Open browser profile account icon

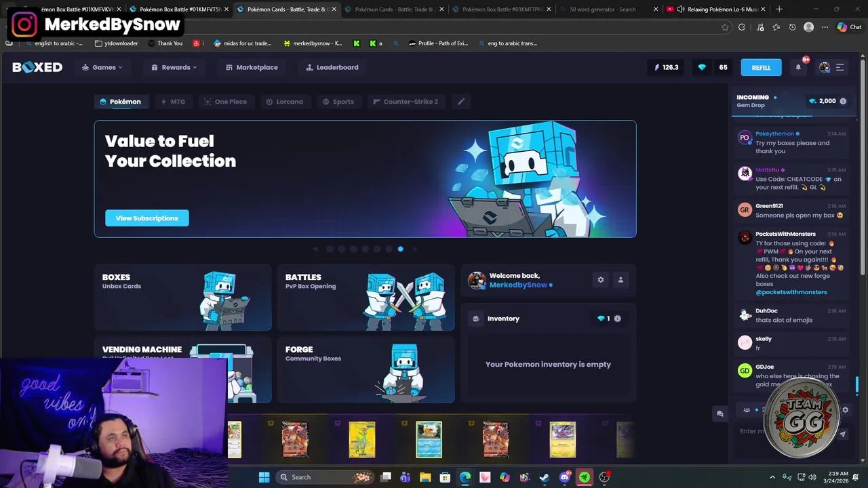coord(808,27)
